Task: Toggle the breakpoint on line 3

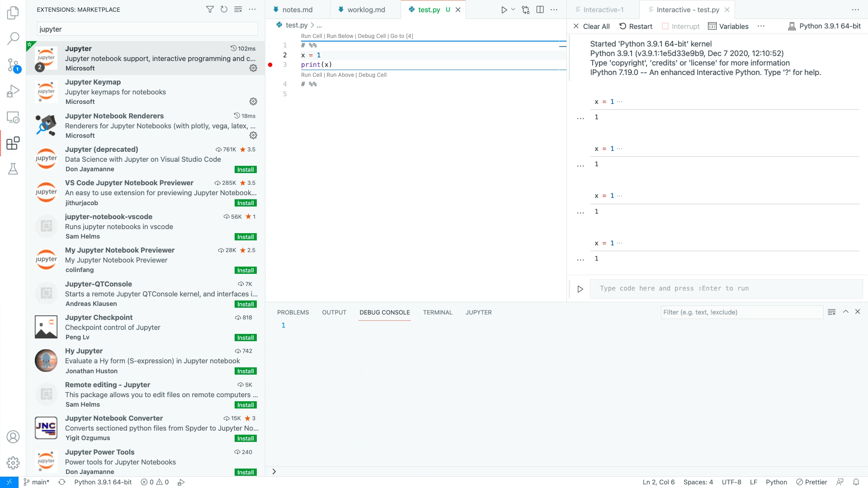Action: click(x=270, y=65)
